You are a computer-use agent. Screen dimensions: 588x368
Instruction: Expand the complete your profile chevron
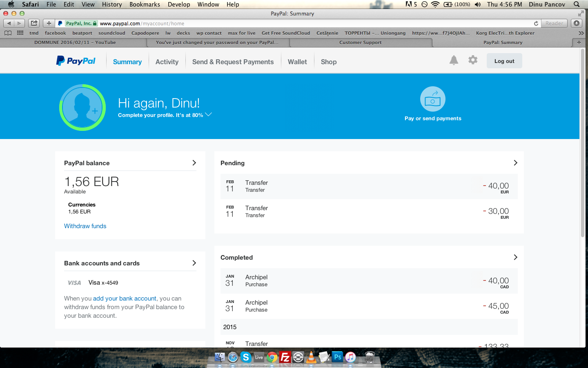coord(208,114)
